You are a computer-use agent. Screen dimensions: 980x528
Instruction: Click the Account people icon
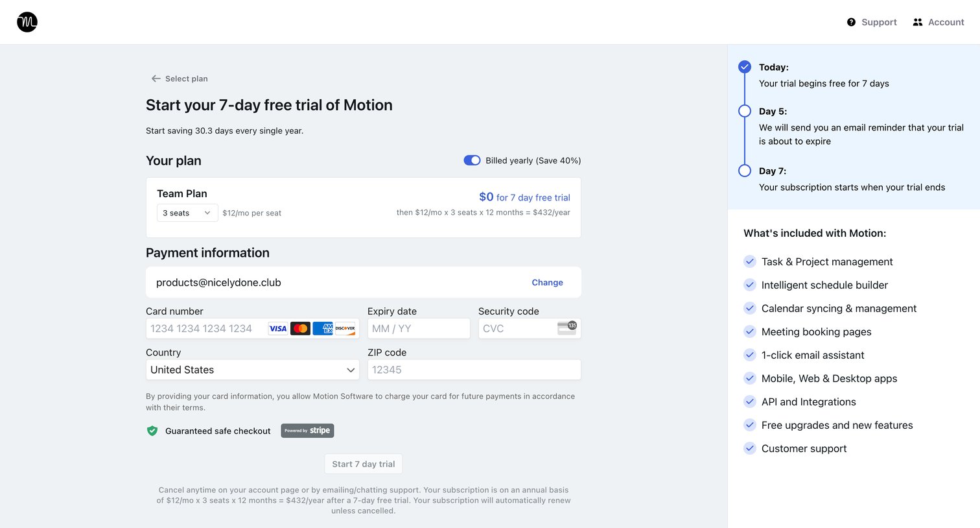[x=917, y=22]
